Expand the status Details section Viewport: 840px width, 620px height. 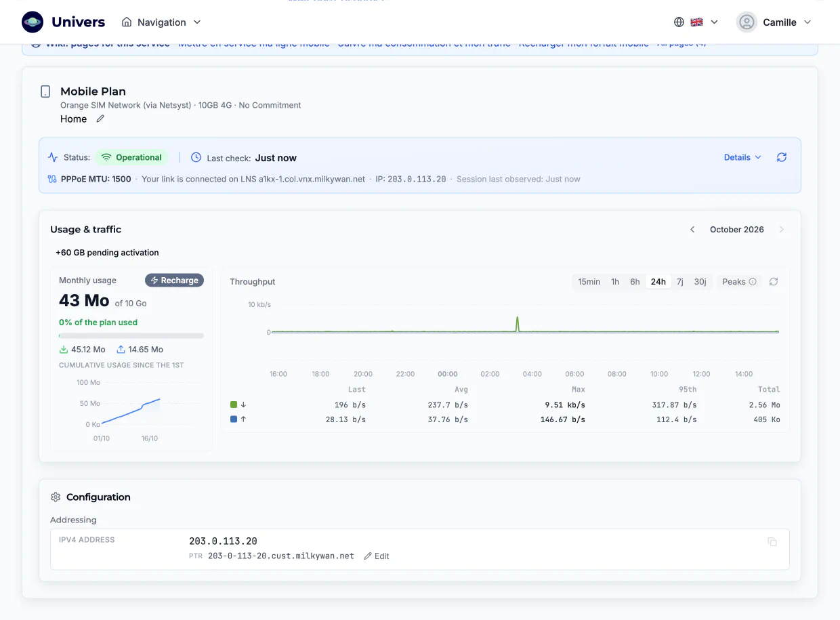click(742, 157)
